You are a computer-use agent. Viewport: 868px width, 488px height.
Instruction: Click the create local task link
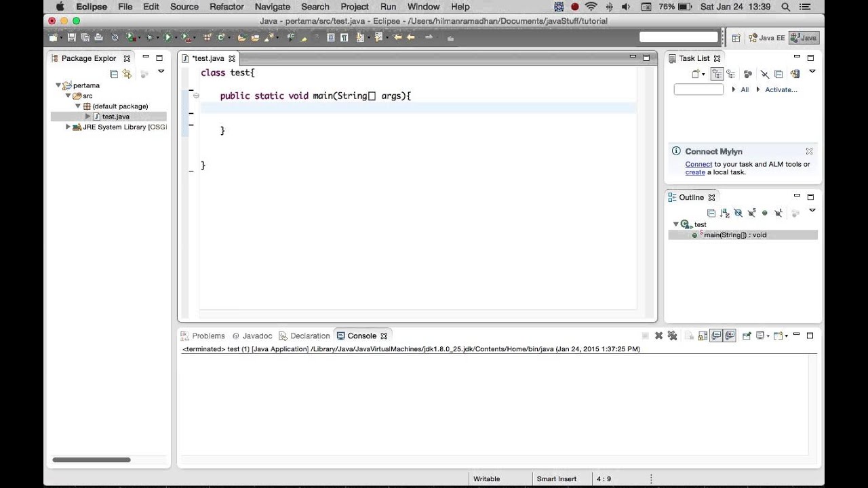(695, 172)
